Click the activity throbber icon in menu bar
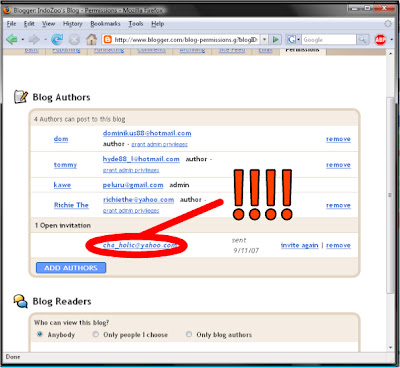400x368 pixels. tap(388, 24)
